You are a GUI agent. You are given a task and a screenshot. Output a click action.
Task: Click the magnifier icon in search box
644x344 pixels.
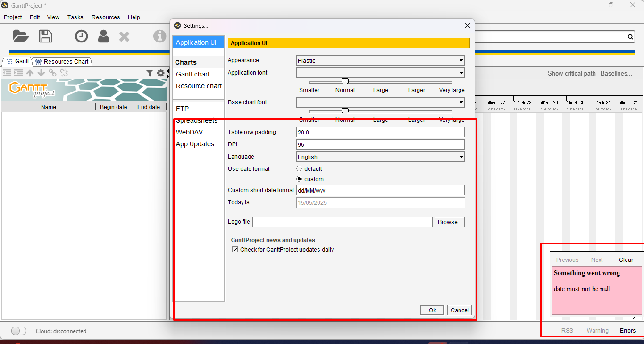(x=630, y=37)
